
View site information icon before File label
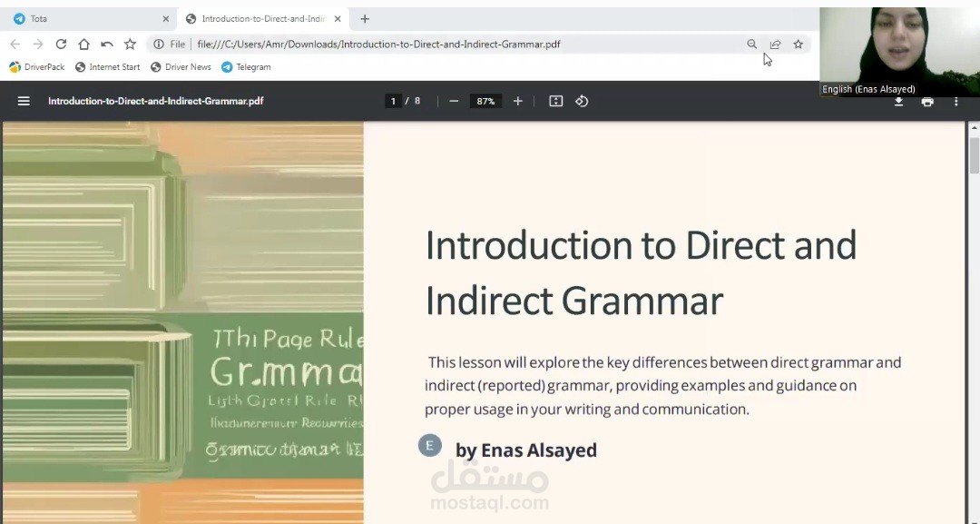coord(159,44)
